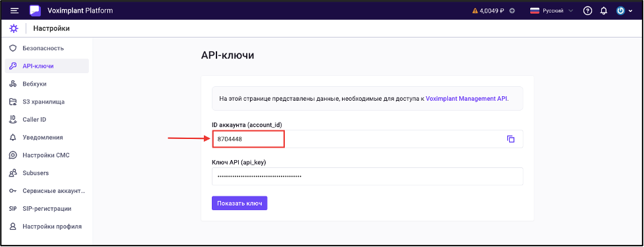Copy account ID with the copy icon
644x247 pixels.
(510, 139)
